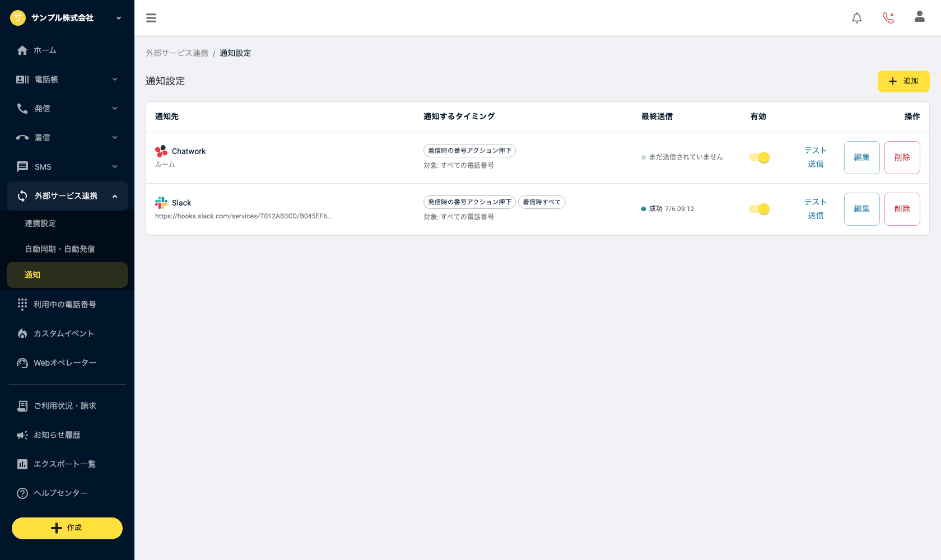
Task: Send test for Chatwork row
Action: pyautogui.click(x=816, y=157)
